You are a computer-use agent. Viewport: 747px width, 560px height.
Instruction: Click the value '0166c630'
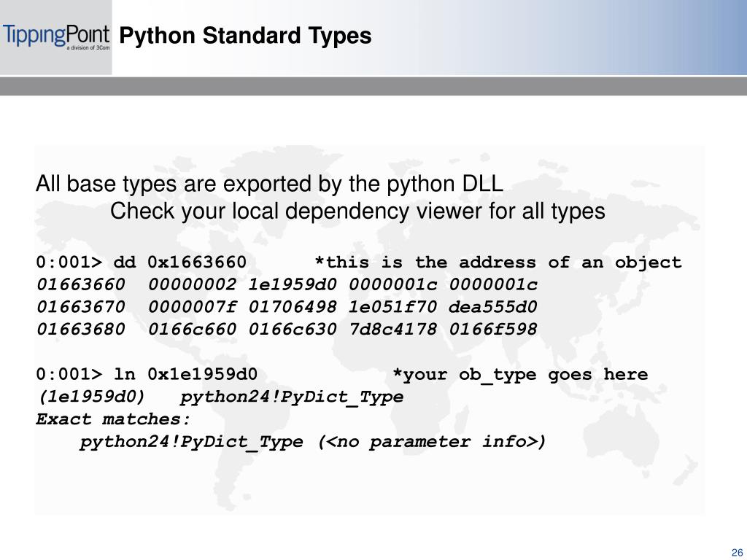point(293,330)
